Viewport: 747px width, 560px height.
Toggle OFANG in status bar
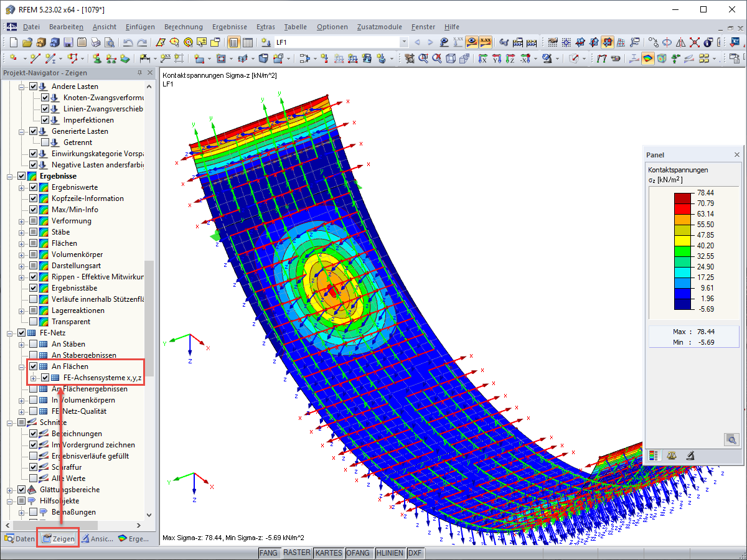[x=359, y=553]
